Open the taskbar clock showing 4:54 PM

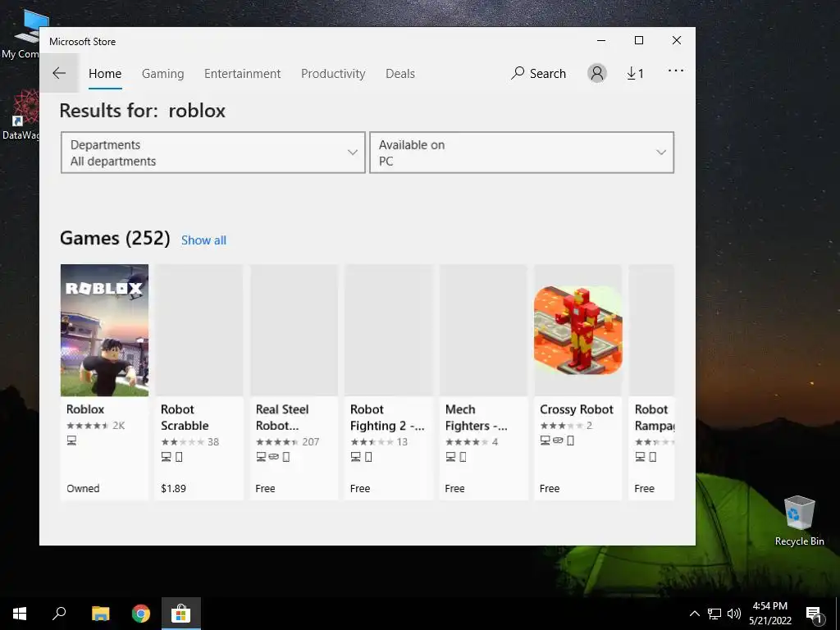[769, 614]
